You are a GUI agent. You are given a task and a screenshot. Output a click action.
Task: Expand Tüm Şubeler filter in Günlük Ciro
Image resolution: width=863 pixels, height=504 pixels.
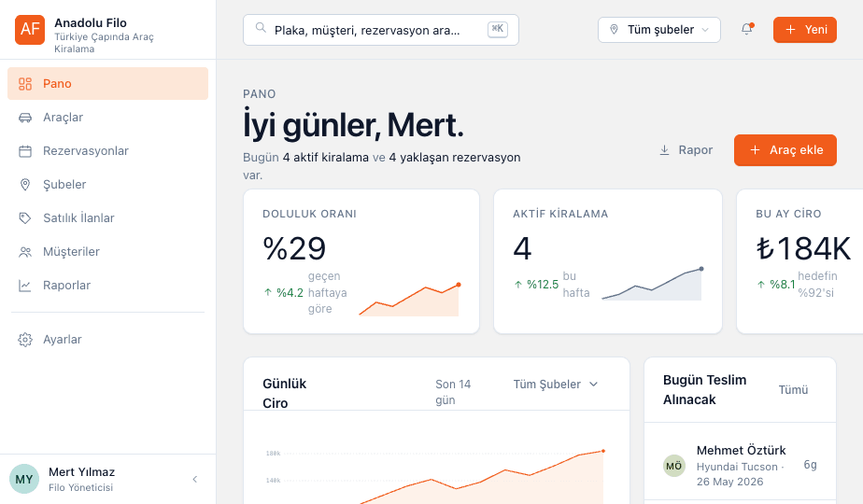tap(556, 384)
